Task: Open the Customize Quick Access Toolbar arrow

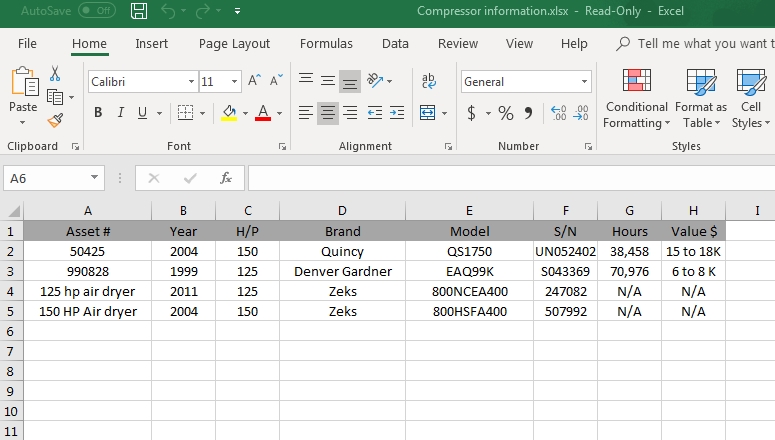Action: pyautogui.click(x=238, y=11)
